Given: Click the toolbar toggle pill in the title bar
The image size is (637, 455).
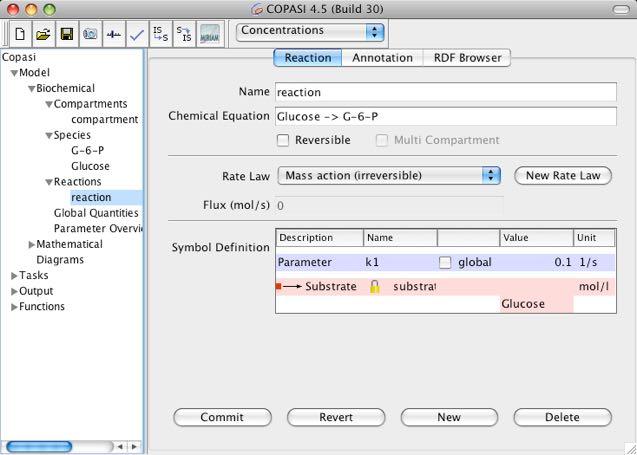Looking at the screenshot, I should [x=620, y=9].
